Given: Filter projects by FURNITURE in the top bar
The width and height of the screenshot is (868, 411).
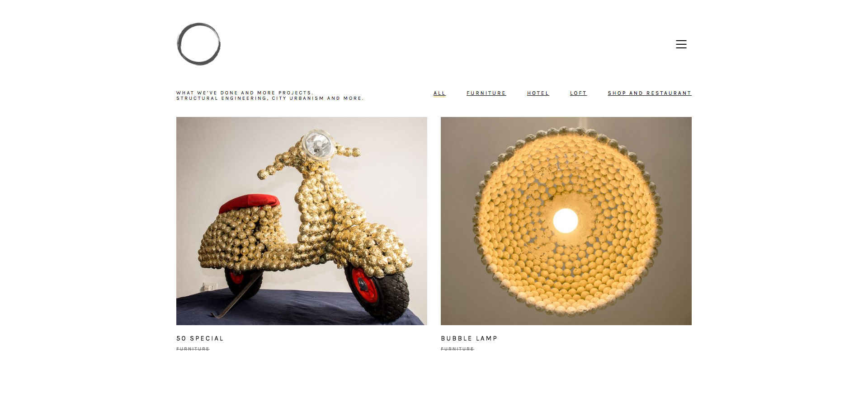Looking at the screenshot, I should [x=486, y=93].
